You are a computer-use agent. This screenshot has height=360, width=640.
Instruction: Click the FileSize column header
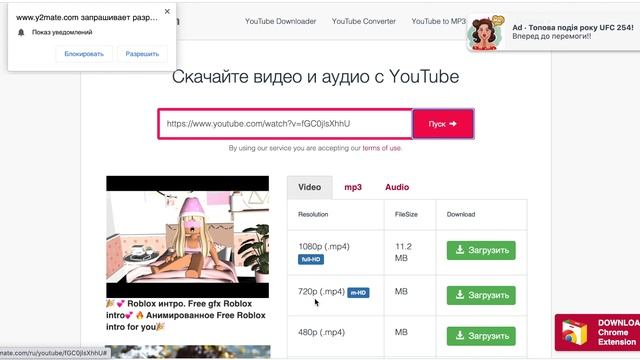(406, 214)
